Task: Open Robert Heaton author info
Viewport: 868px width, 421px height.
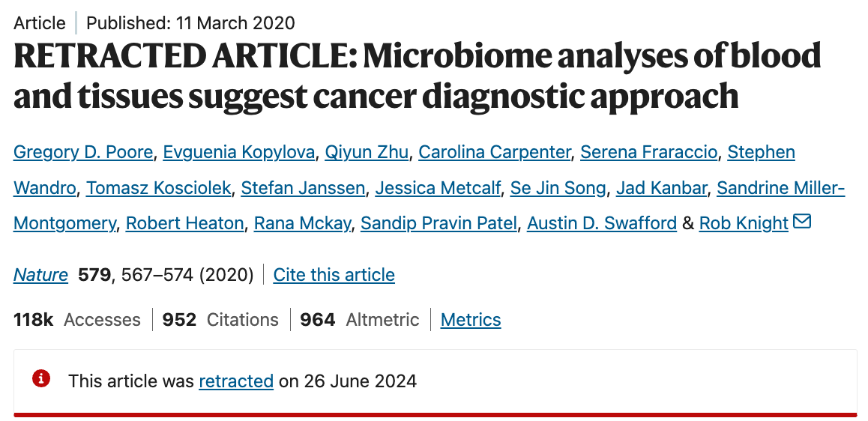Action: pos(184,222)
